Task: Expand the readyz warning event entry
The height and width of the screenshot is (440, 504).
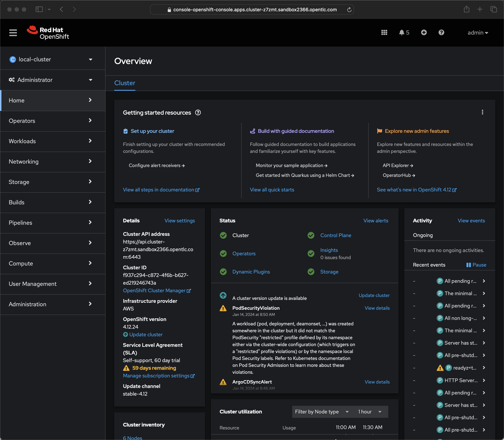Action: pos(484,368)
